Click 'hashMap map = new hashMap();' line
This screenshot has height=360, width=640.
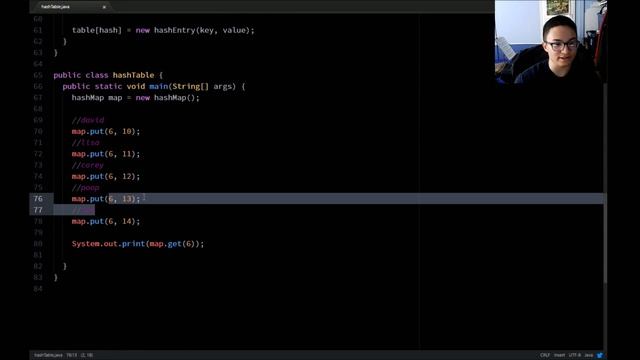point(136,98)
